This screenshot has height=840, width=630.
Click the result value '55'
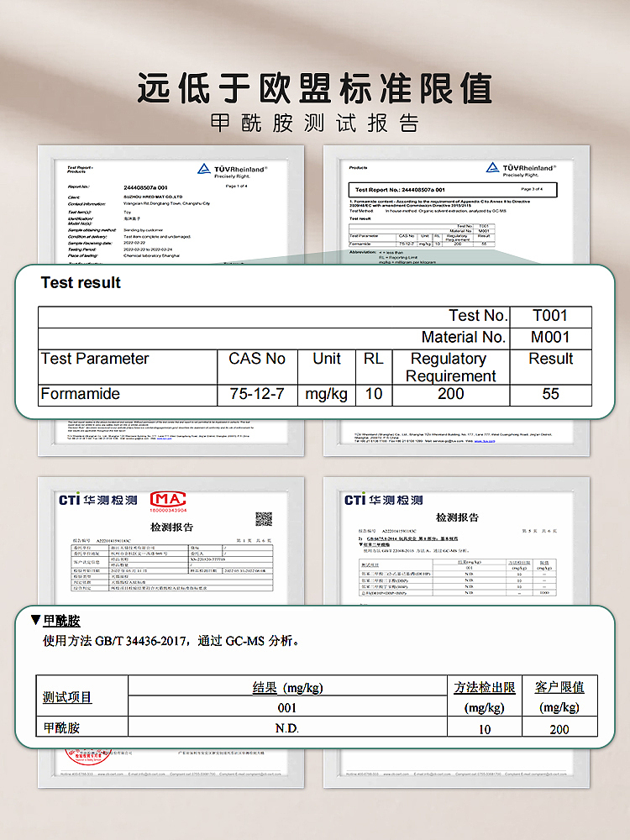pos(551,394)
